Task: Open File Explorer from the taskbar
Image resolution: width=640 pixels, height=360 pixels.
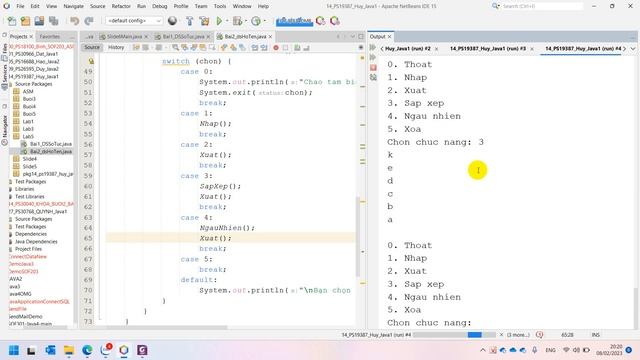Action: pyautogui.click(x=69, y=350)
